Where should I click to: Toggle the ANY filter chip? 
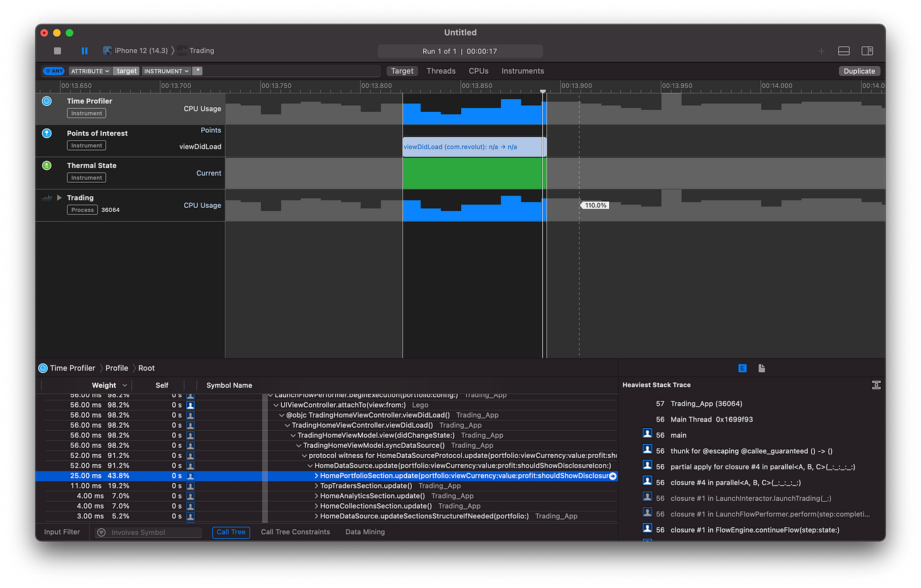[x=53, y=70]
